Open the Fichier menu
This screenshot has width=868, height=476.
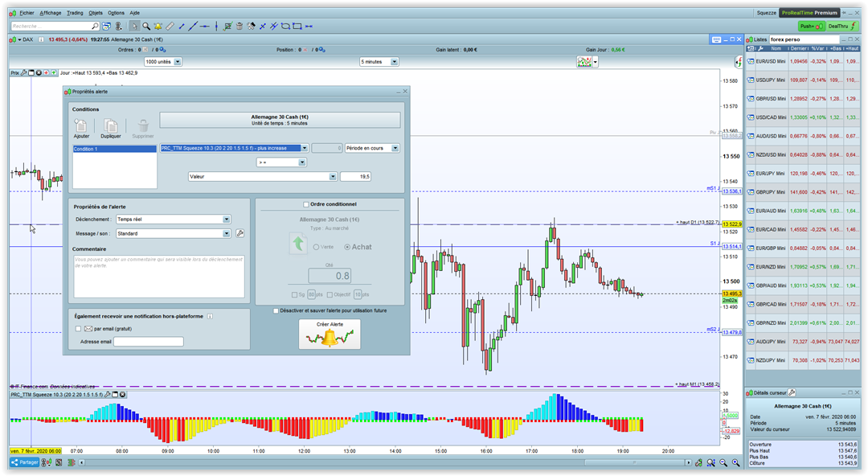tap(27, 13)
